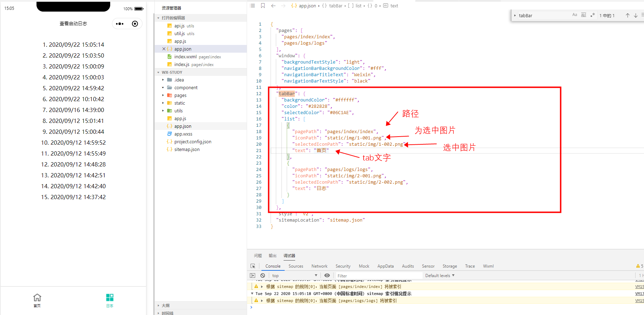Open the Audits devtools tab
The width and height of the screenshot is (644, 315).
coord(408,266)
